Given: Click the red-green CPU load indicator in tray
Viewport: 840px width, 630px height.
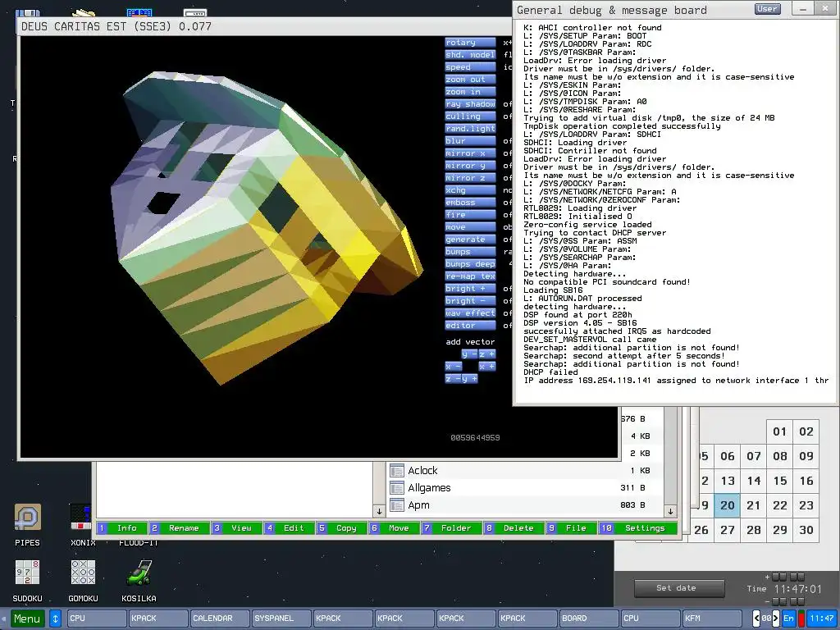Looking at the screenshot, I should tap(801, 619).
